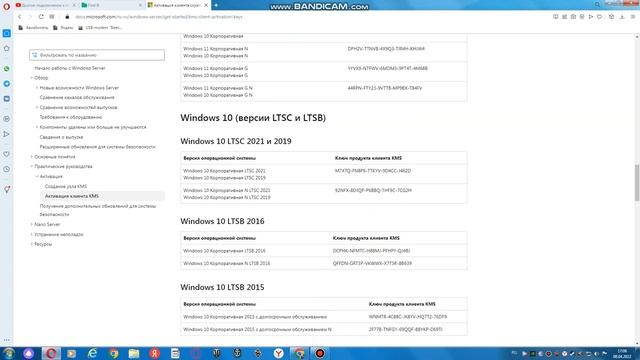Open WhatsApp in the Opera sidebar
The height and width of the screenshot is (360, 640).
7,69
